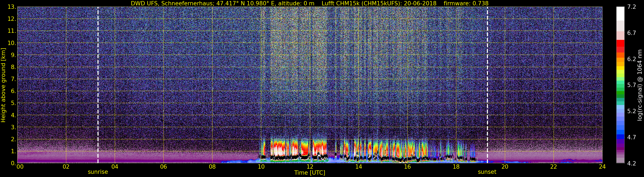Click the height tick label 5.

point(13,103)
